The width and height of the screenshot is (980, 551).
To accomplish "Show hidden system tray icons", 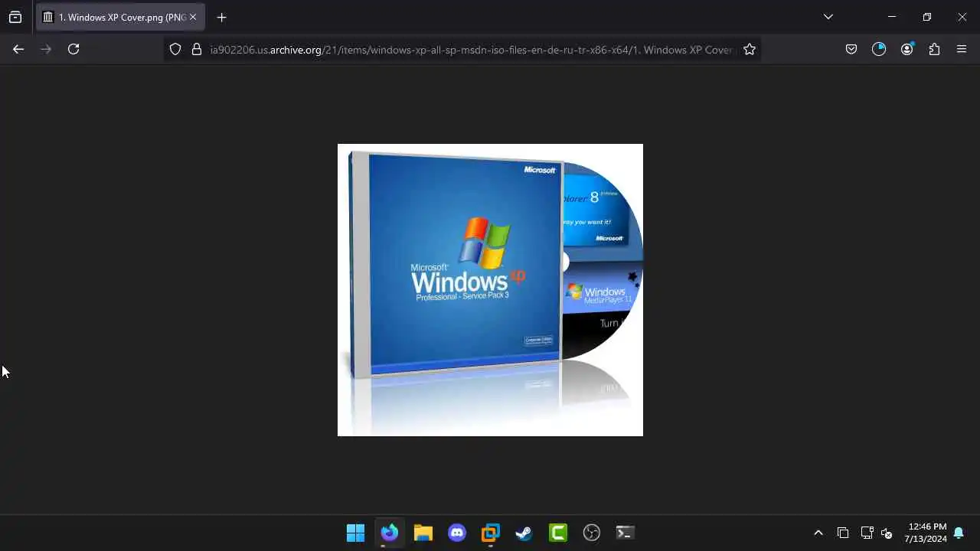I will click(818, 533).
